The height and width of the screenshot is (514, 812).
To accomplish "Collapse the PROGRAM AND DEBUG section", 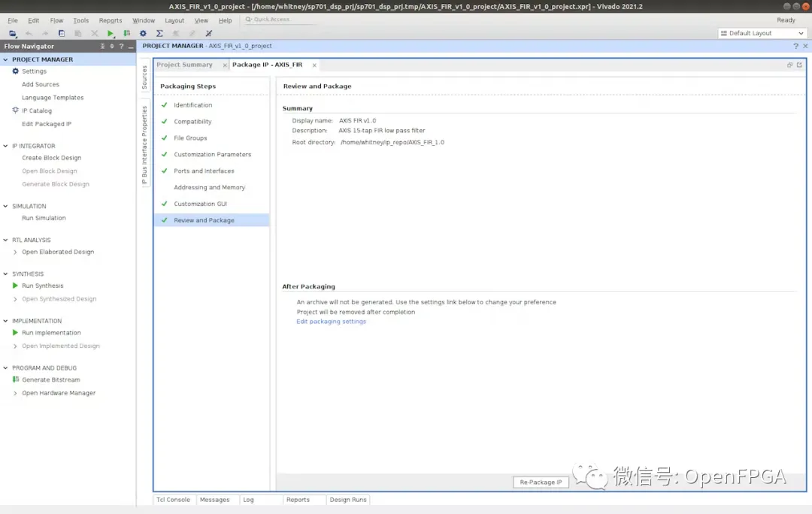I will coord(6,368).
